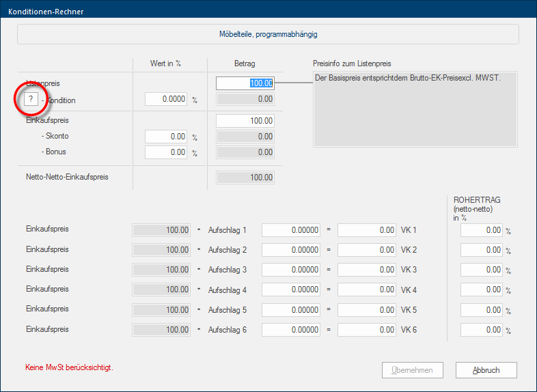Image resolution: width=537 pixels, height=392 pixels.
Task: Focus the Bonus percentage field
Action: 166,152
